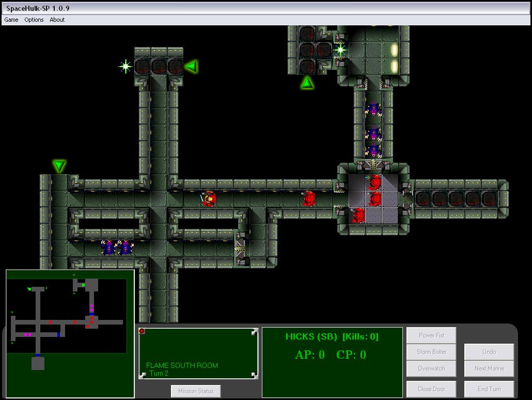Click the closed door in the lower corridor

click(240, 248)
